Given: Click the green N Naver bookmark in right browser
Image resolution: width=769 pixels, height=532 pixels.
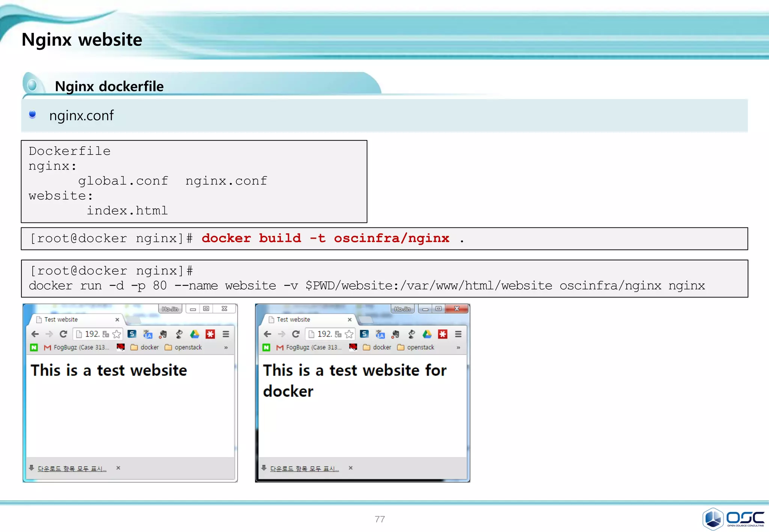Looking at the screenshot, I should pyautogui.click(x=266, y=347).
